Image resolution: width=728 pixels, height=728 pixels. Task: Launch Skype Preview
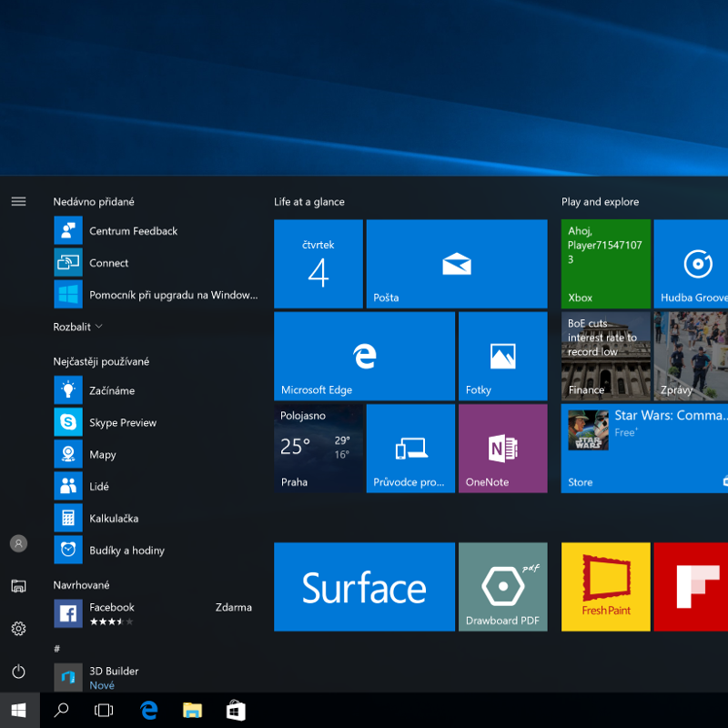[x=156, y=422]
